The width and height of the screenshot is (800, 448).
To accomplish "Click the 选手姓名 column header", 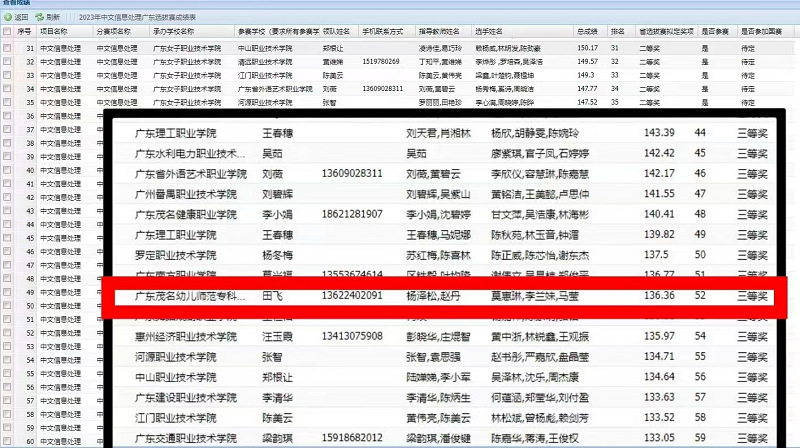I will tap(488, 32).
